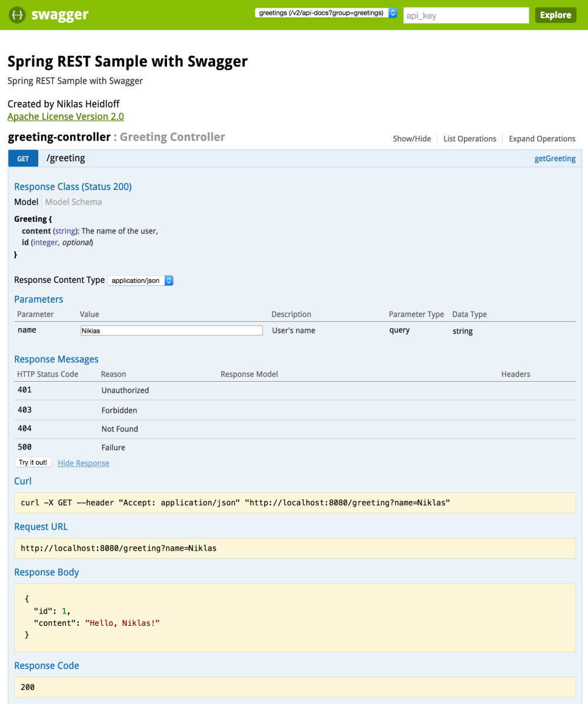588x704 pixels.
Task: Click the Request URL text box
Action: coord(295,548)
